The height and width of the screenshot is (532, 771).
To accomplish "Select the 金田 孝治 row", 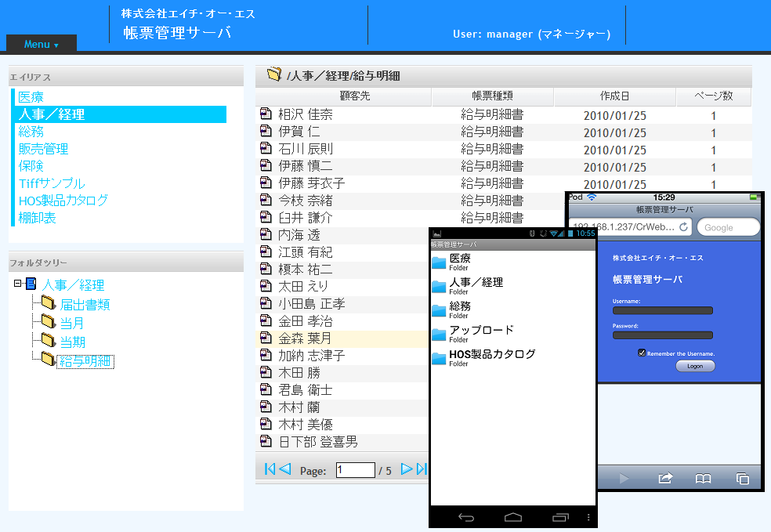I will pos(342,321).
